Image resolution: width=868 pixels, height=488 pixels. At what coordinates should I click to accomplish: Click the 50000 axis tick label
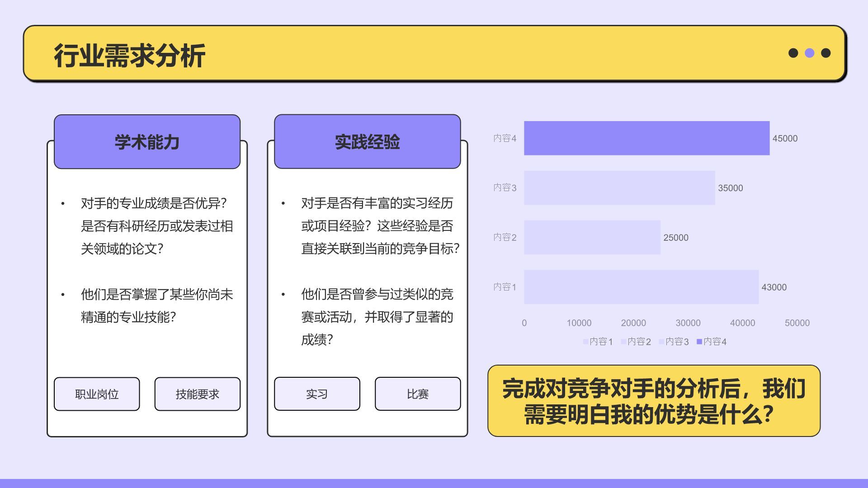[797, 323]
